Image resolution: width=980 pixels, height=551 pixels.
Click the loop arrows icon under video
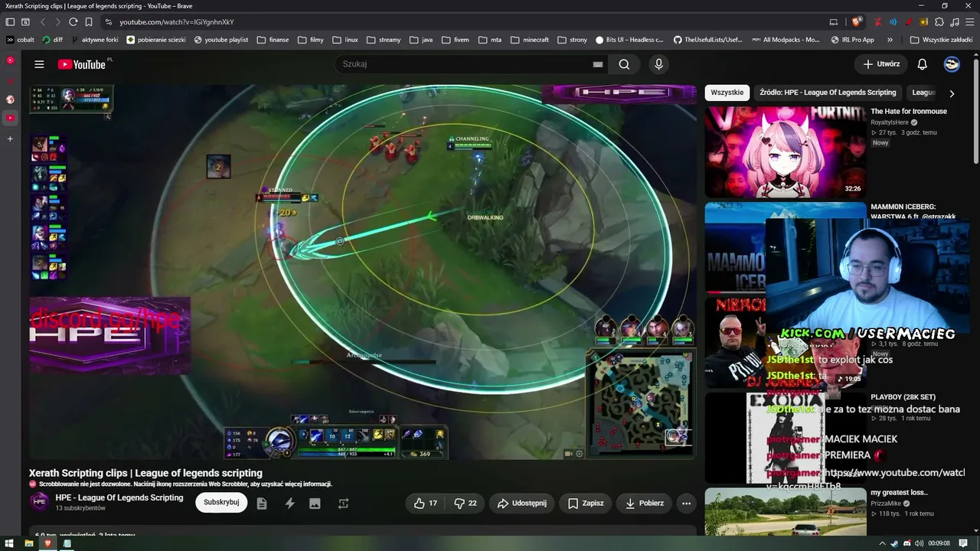(343, 503)
